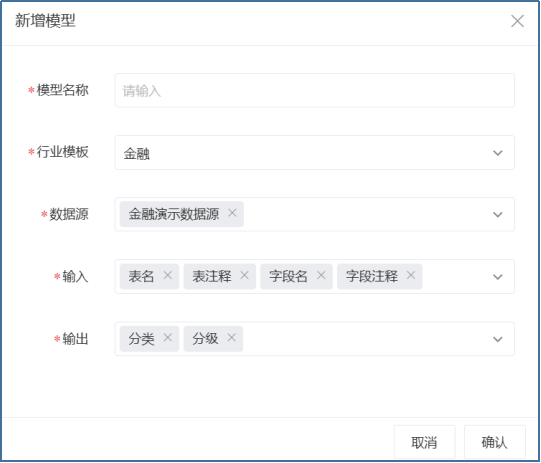
Task: Expand the 输入 dropdown arrow
Action: pyautogui.click(x=498, y=277)
